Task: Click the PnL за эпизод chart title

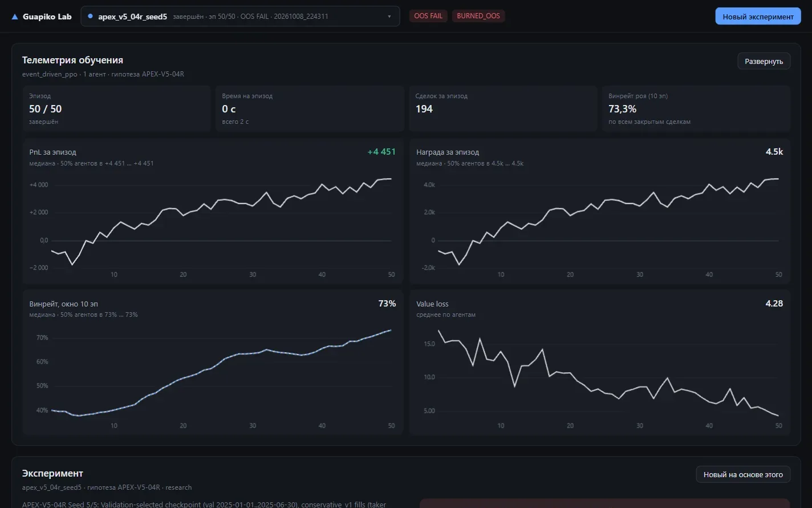Action: click(52, 152)
